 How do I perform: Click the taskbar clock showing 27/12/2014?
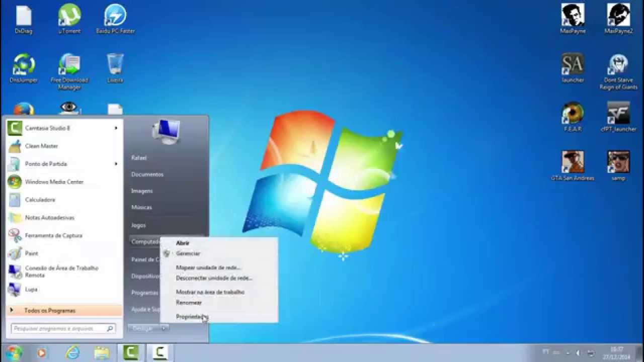coord(617,352)
